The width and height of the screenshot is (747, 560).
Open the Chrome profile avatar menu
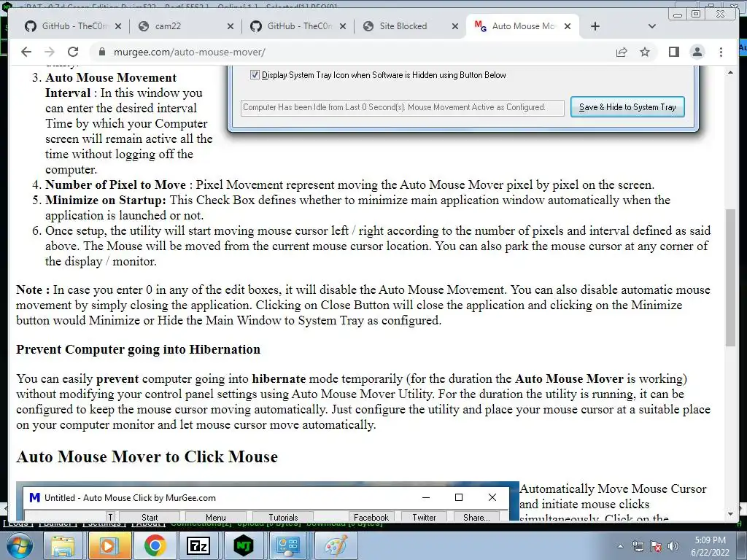coord(697,52)
